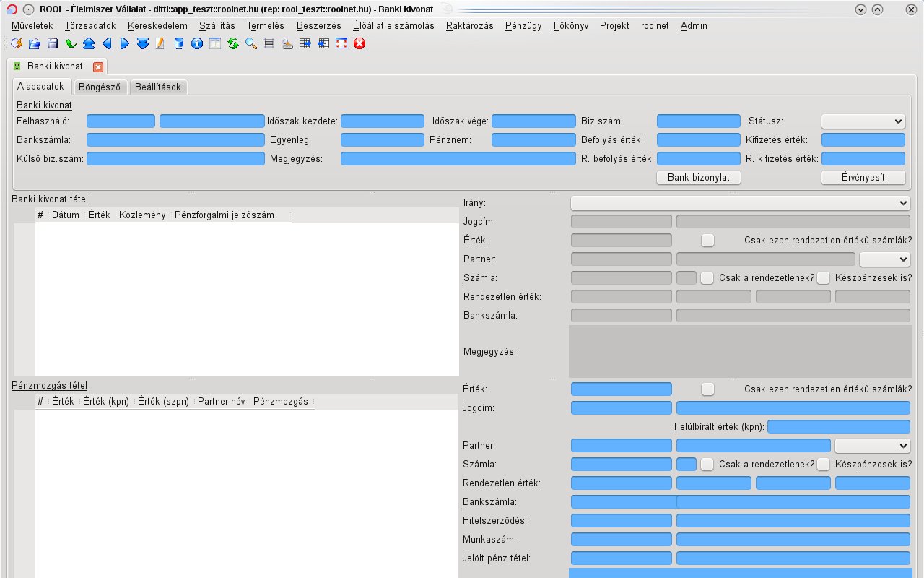Go to previous record with left arrow

(x=107, y=44)
